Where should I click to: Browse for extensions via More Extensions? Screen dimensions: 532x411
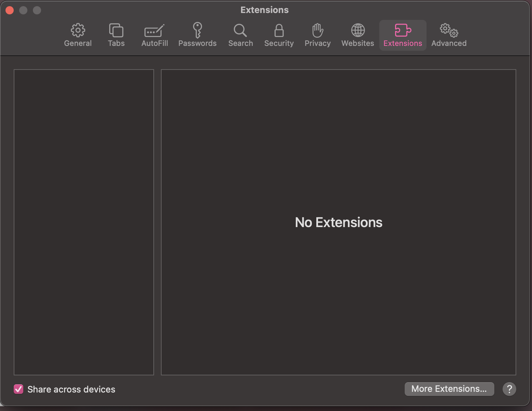coord(449,389)
